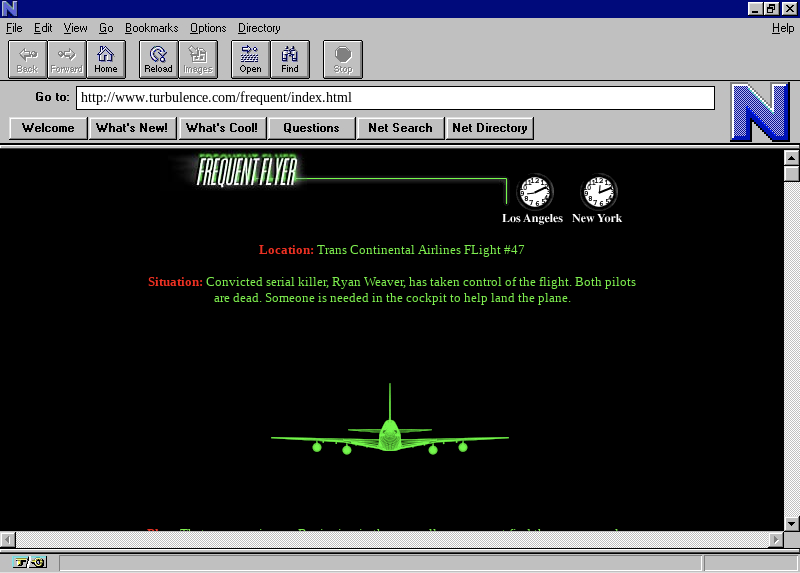Click the horizontal scrollbar right arrow
The image size is (800, 573).
[x=775, y=540]
